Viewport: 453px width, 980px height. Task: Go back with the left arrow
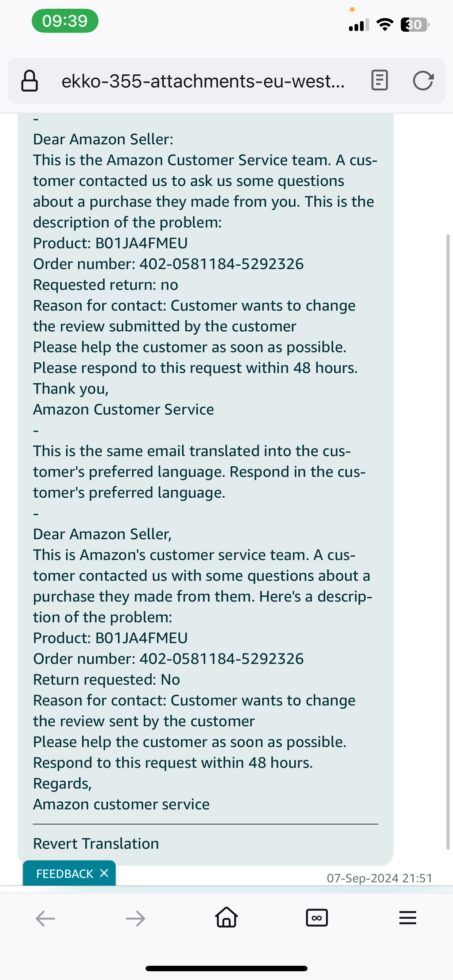[45, 918]
